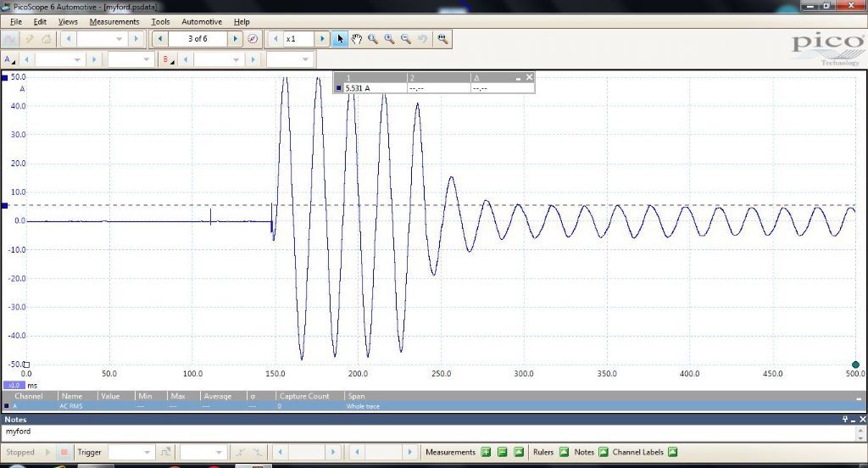Select the marquee zoom magnifier tool
The height and width of the screenshot is (468, 868).
[373, 39]
